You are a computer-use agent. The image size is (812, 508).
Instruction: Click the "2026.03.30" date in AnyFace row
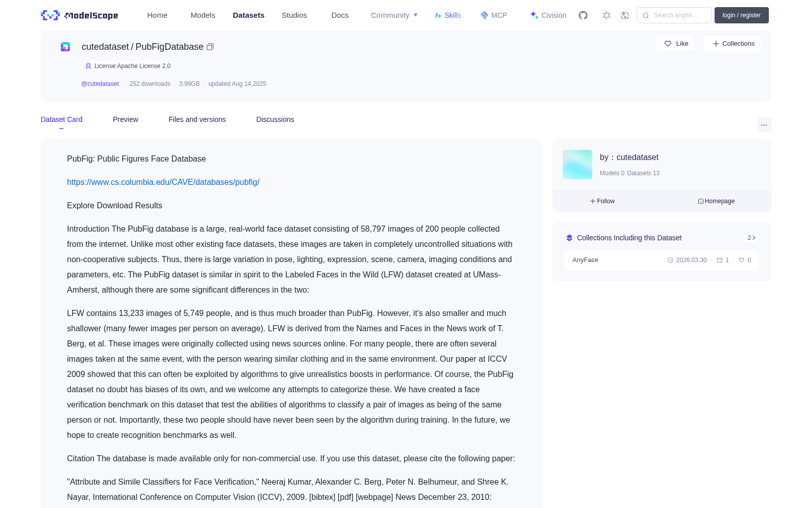691,260
